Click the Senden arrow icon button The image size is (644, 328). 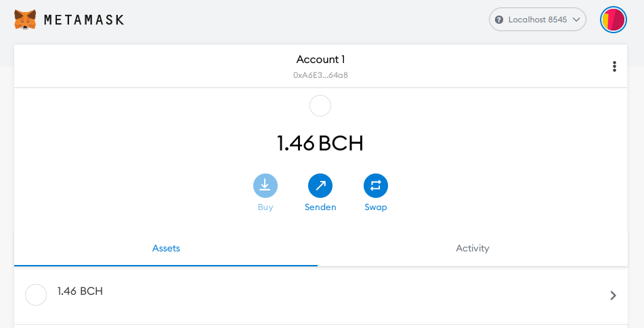[320, 186]
